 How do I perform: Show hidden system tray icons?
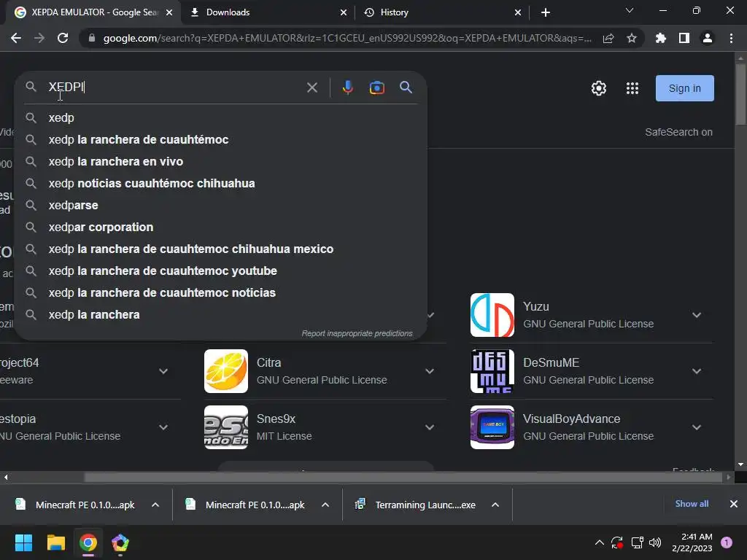[600, 542]
